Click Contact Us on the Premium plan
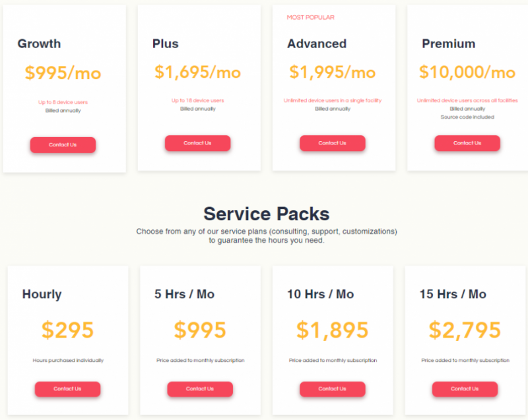Image resolution: width=528 pixels, height=420 pixels. tap(467, 143)
